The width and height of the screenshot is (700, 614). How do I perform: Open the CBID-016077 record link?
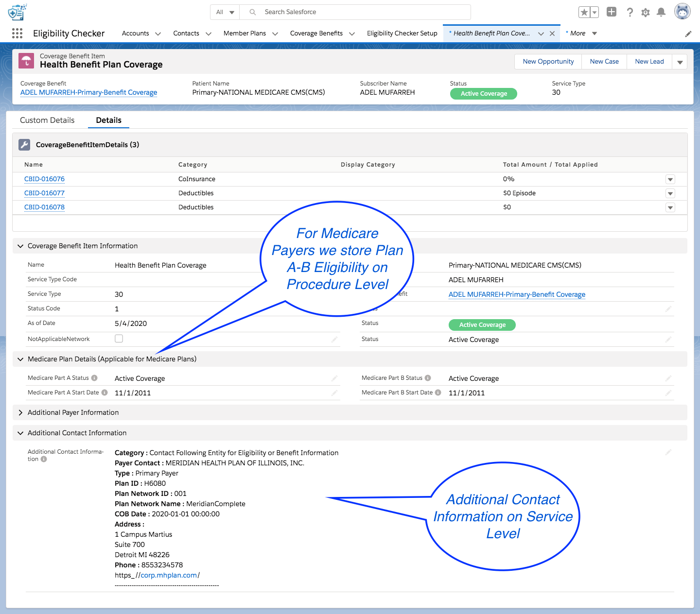(x=44, y=193)
